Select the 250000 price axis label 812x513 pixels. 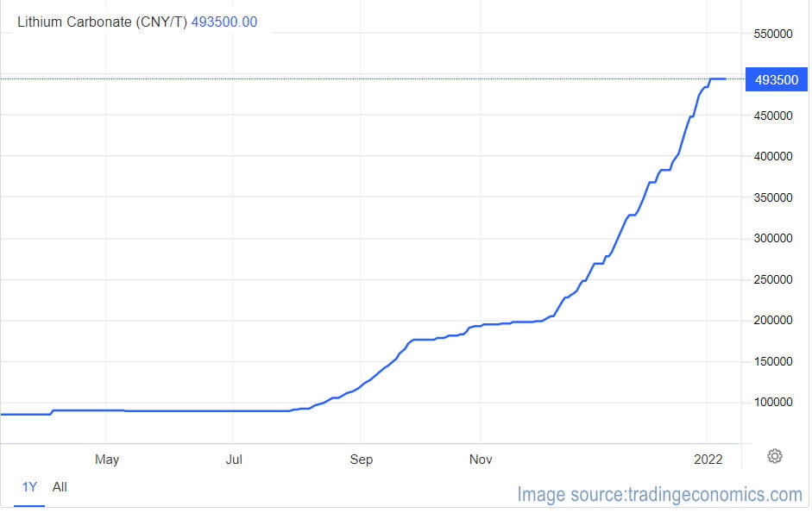773,279
